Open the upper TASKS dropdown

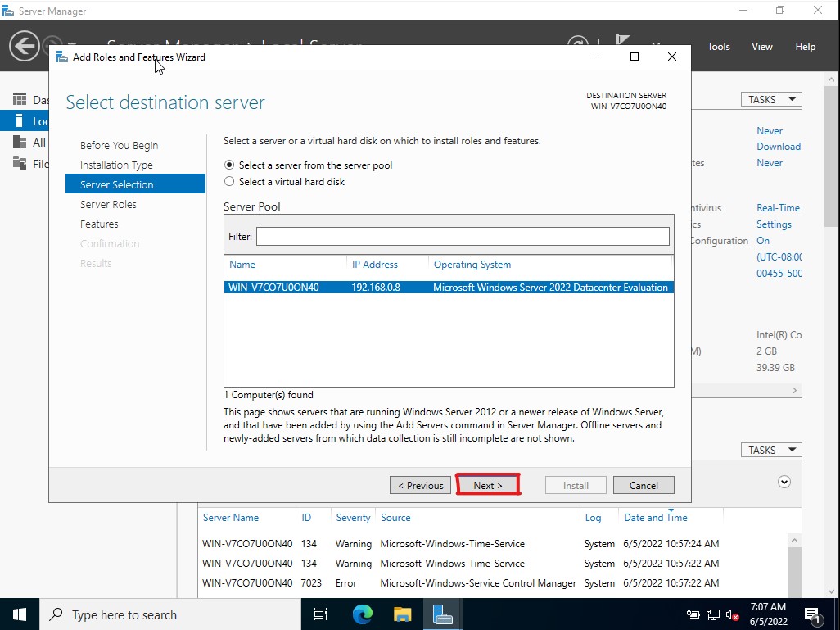[771, 99]
